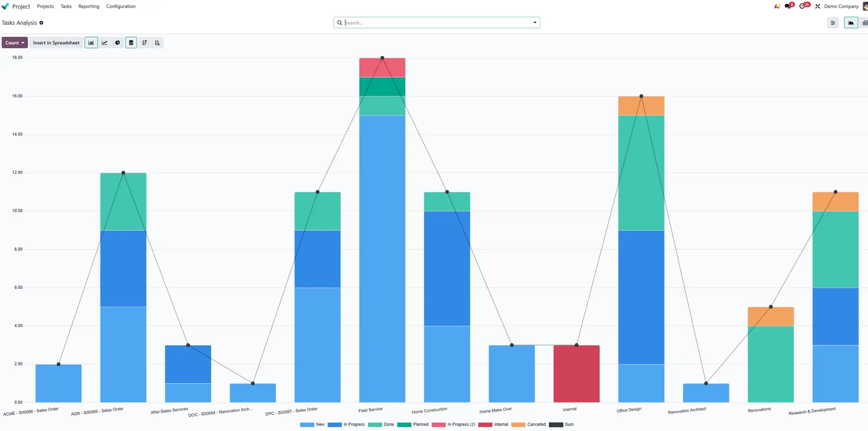Open the Configuration menu
Image resolution: width=868 pixels, height=431 pixels.
tap(121, 6)
